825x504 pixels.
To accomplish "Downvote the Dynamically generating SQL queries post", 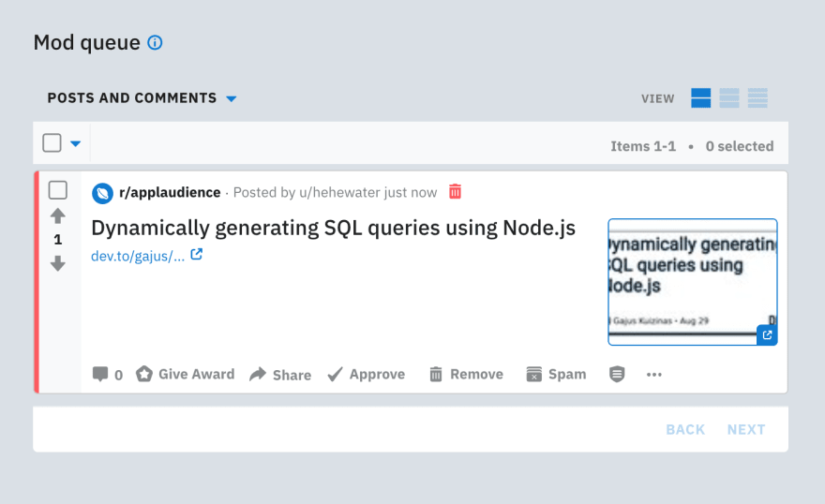I will tap(58, 263).
